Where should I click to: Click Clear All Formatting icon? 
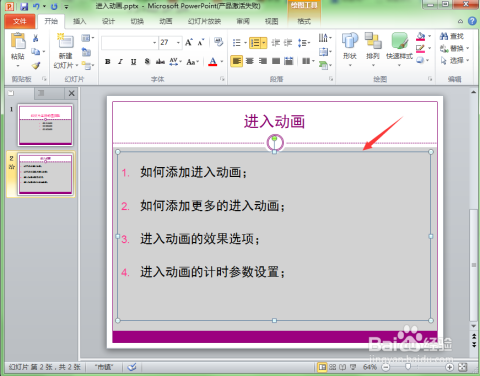click(x=218, y=42)
